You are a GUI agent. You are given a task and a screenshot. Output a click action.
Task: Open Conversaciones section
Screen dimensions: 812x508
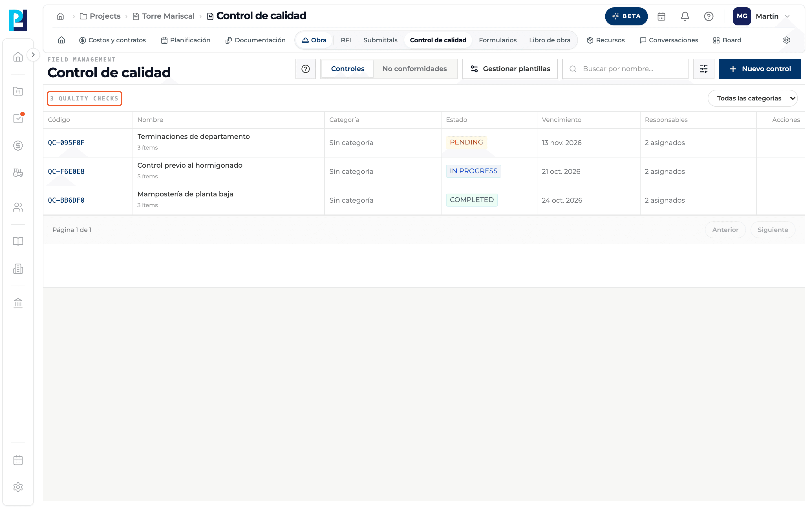pyautogui.click(x=669, y=40)
